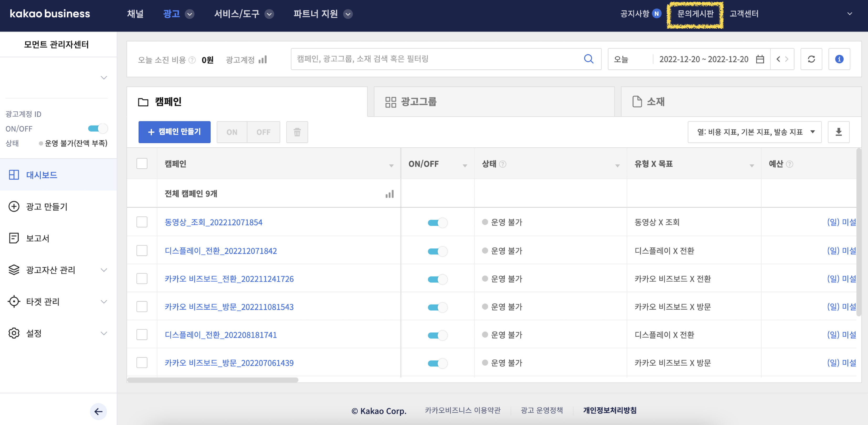This screenshot has height=425, width=868.
Task: Click the download report icon
Action: click(838, 132)
